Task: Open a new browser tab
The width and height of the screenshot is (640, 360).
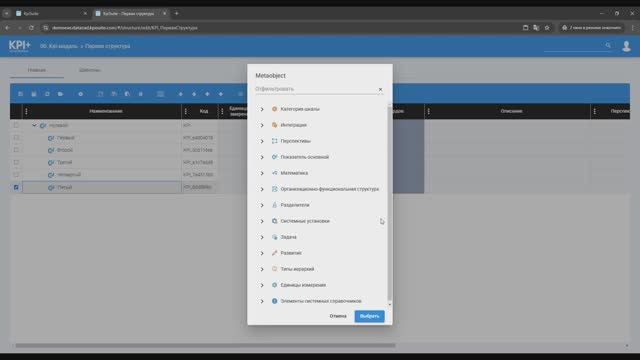Action: click(176, 13)
